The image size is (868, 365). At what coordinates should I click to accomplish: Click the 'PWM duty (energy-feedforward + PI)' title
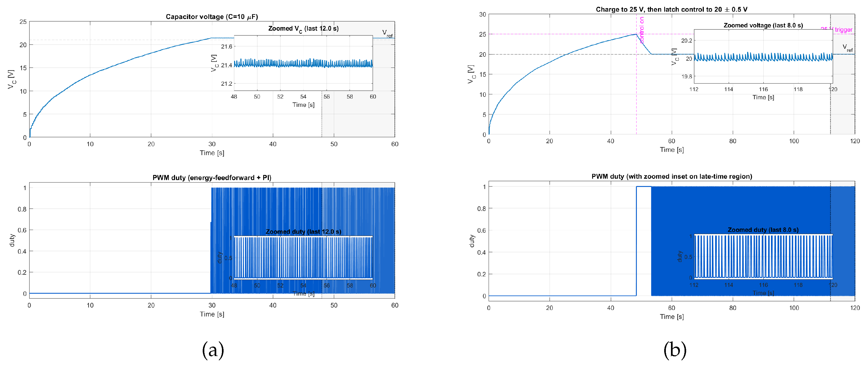click(x=212, y=178)
